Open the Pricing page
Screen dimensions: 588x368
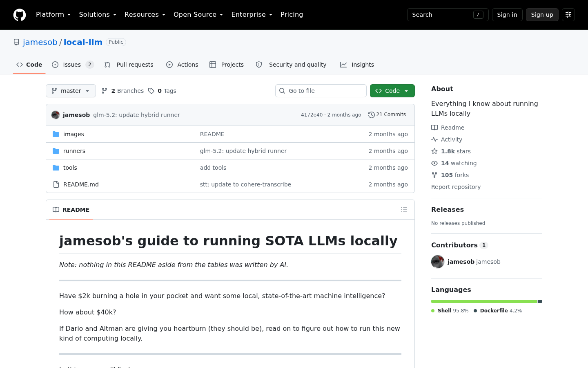pos(292,15)
